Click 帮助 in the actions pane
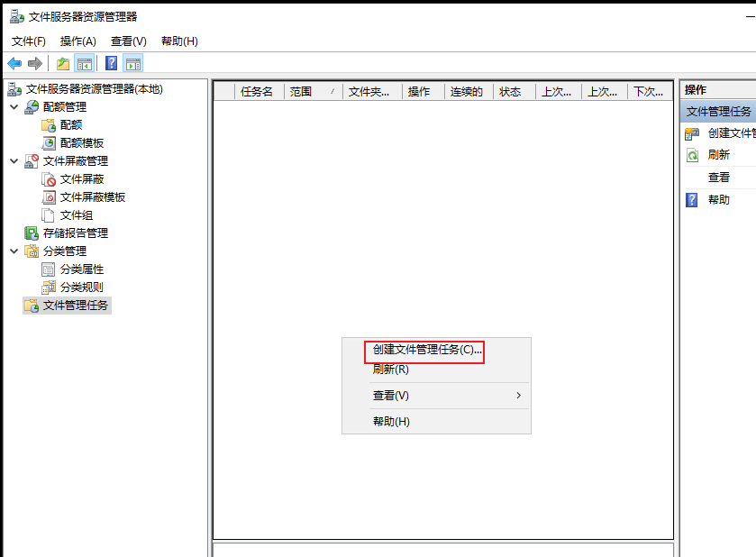Screen dimensions: 756x557 [x=718, y=200]
